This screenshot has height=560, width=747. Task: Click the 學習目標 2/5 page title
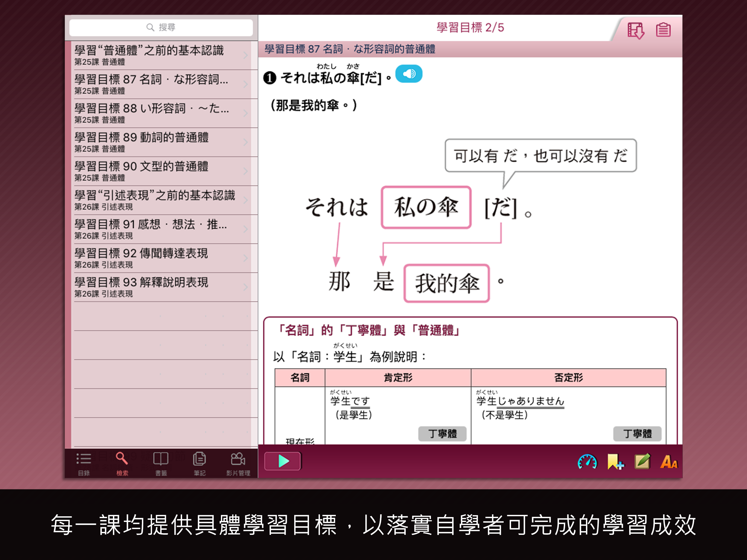pos(470,27)
